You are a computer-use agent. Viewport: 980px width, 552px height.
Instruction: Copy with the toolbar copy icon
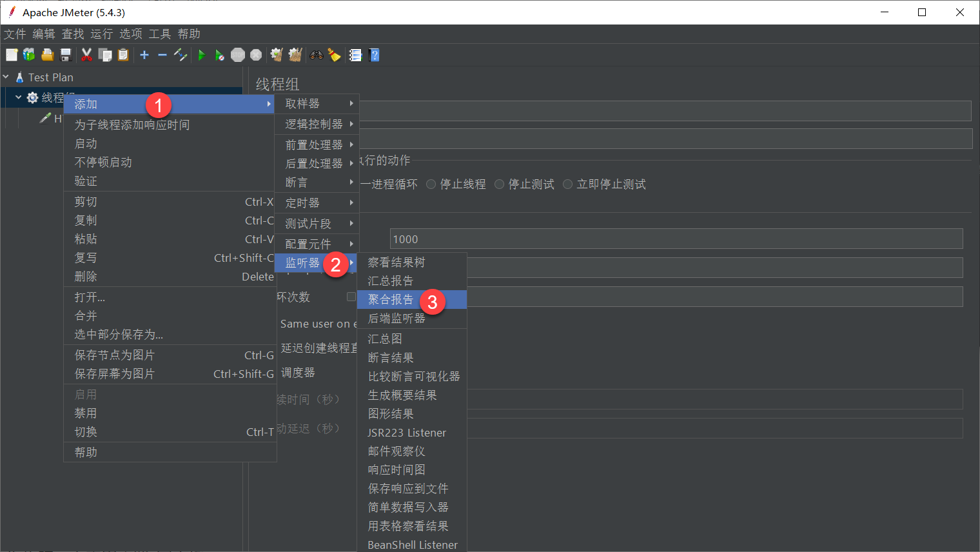tap(105, 55)
